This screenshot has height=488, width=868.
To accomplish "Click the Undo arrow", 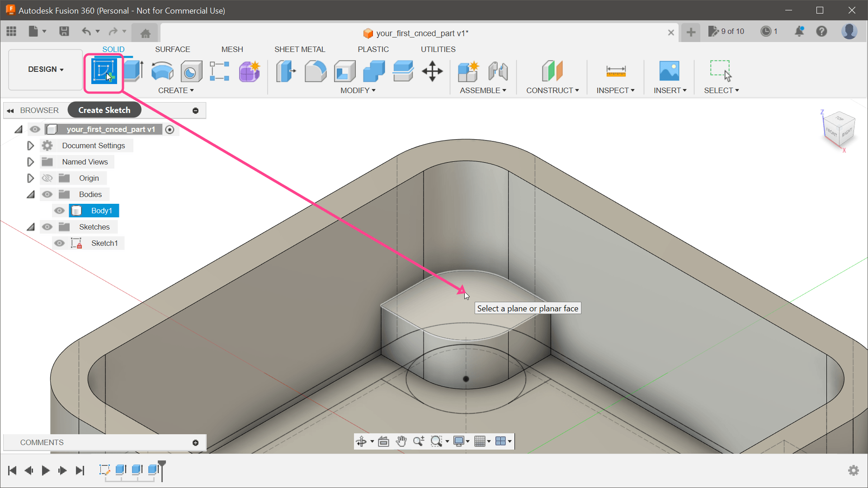I will click(x=86, y=31).
